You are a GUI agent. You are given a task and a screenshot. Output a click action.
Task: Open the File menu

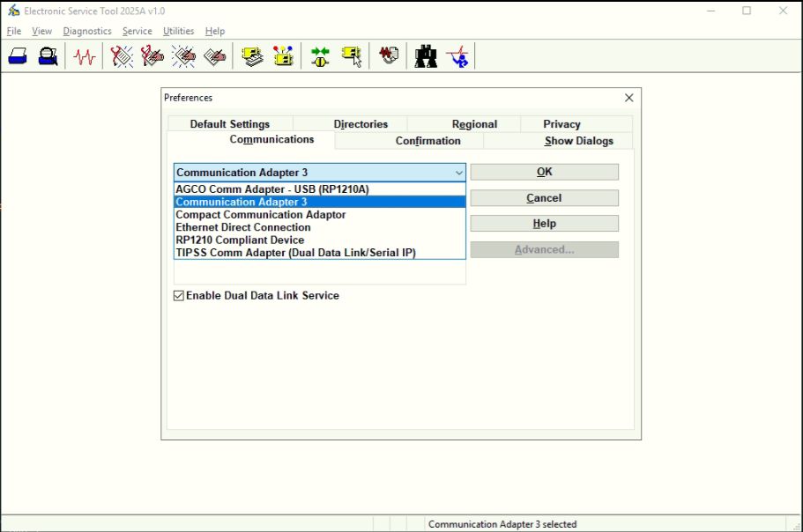coord(14,31)
